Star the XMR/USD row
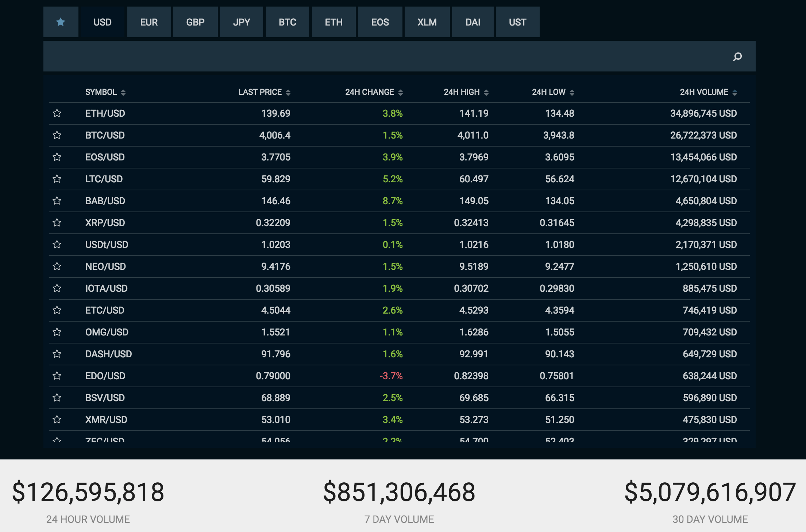This screenshot has width=806, height=532. point(57,420)
